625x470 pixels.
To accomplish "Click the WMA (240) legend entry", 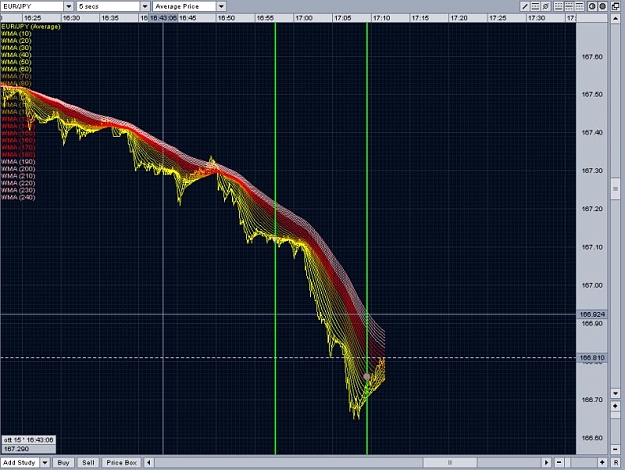I will [x=18, y=198].
